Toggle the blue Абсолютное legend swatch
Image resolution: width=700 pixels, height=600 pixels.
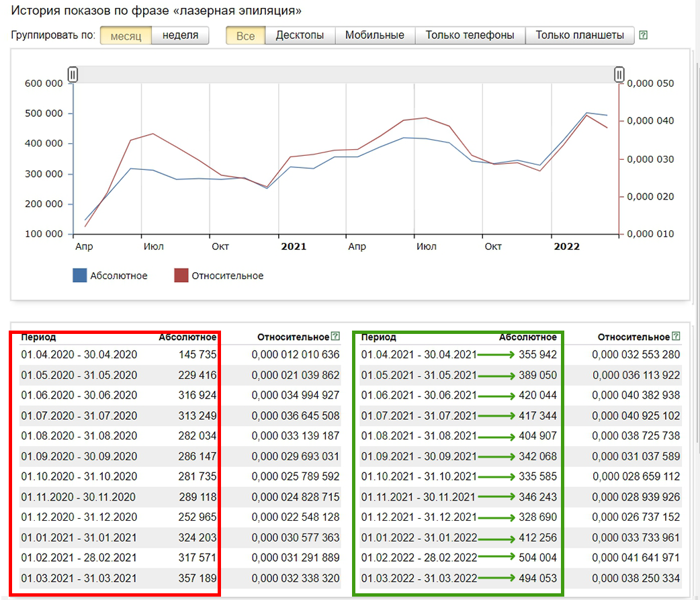click(79, 275)
